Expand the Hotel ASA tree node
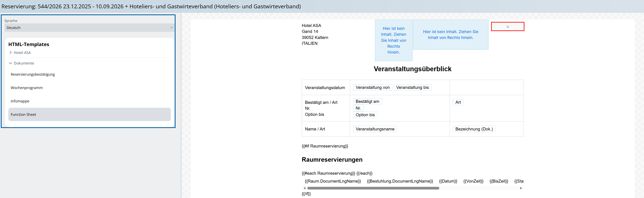The image size is (644, 198). pyautogui.click(x=11, y=53)
